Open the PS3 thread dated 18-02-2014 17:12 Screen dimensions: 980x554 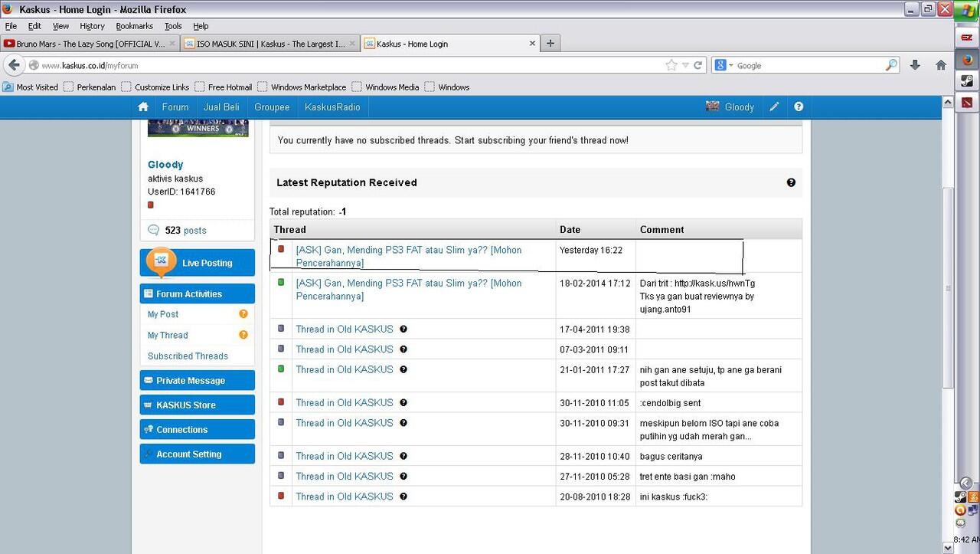(409, 290)
